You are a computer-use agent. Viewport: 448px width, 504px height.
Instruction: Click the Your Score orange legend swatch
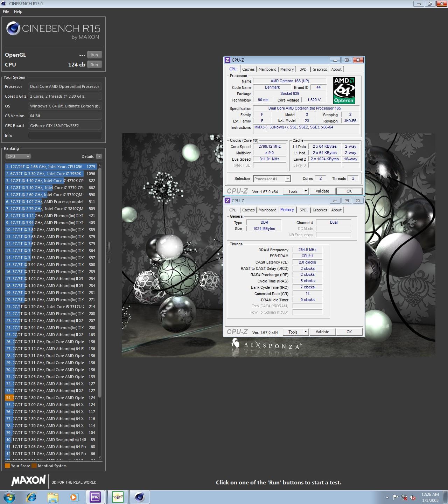pyautogui.click(x=7, y=466)
